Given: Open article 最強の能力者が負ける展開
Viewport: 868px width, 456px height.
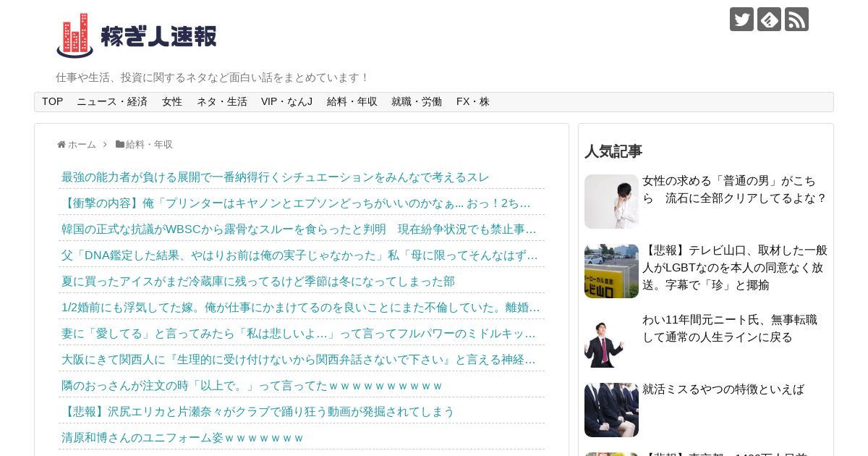Looking at the screenshot, I should 276,177.
